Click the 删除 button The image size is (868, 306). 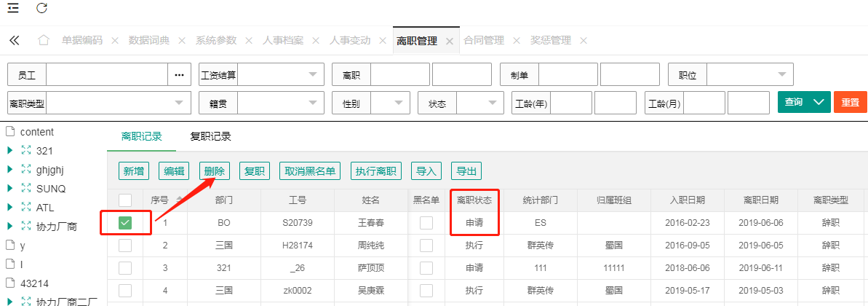[215, 171]
